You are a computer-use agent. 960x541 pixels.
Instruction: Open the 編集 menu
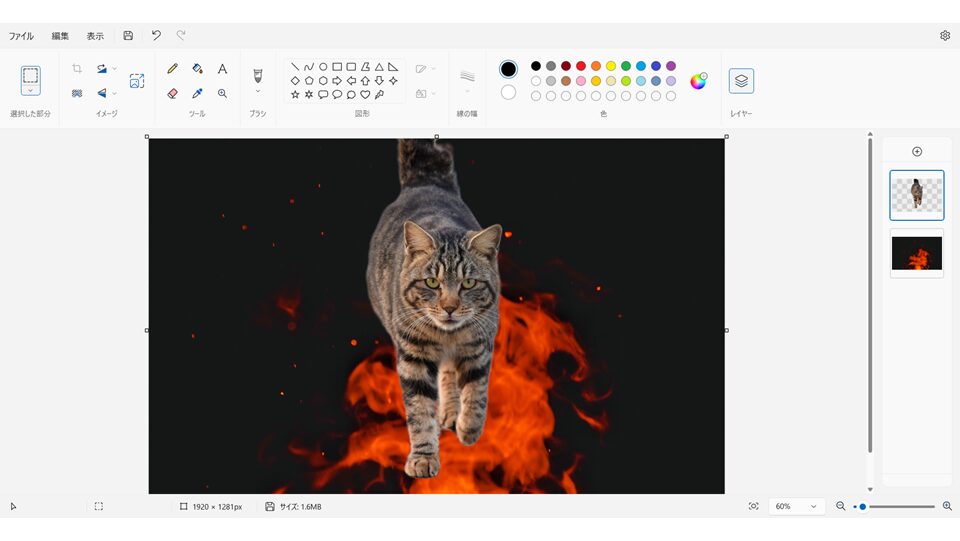(60, 36)
